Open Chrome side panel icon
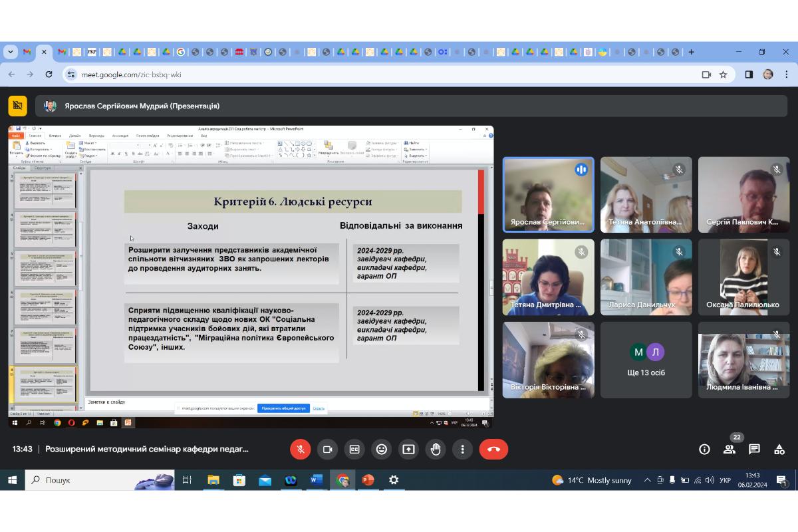The width and height of the screenshot is (798, 532). coord(749,74)
